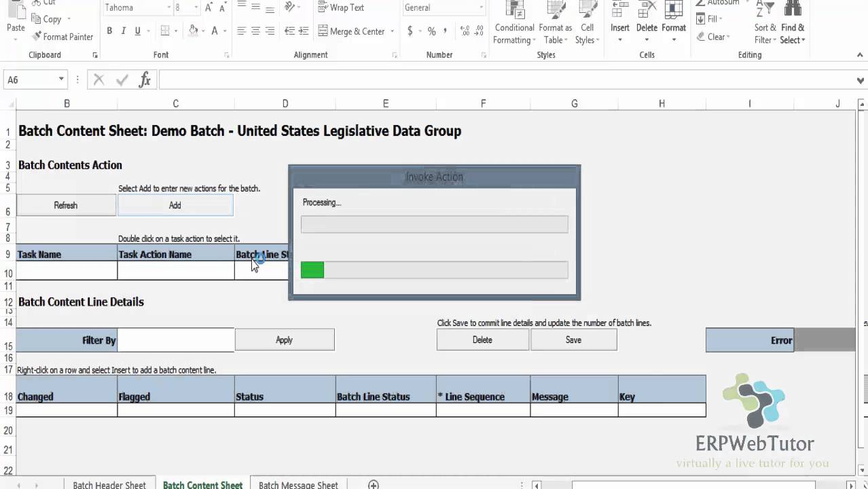
Task: Open Format as Table gallery
Action: point(556,23)
